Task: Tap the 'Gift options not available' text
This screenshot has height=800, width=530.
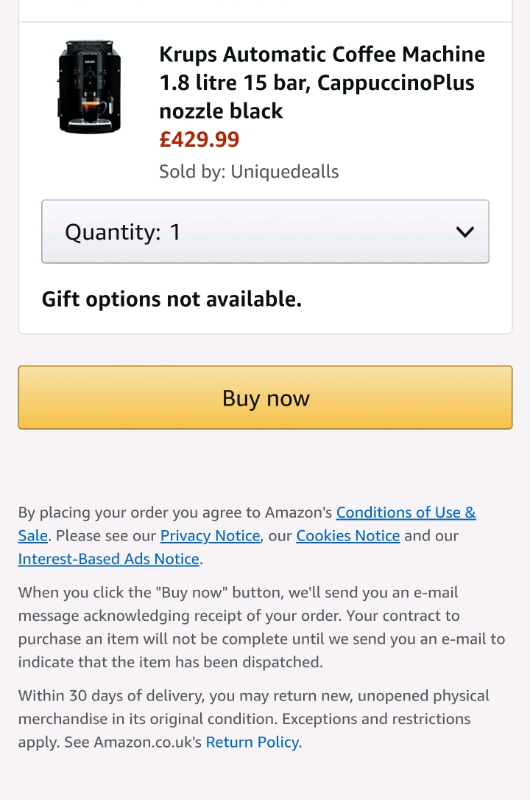Action: (x=171, y=299)
